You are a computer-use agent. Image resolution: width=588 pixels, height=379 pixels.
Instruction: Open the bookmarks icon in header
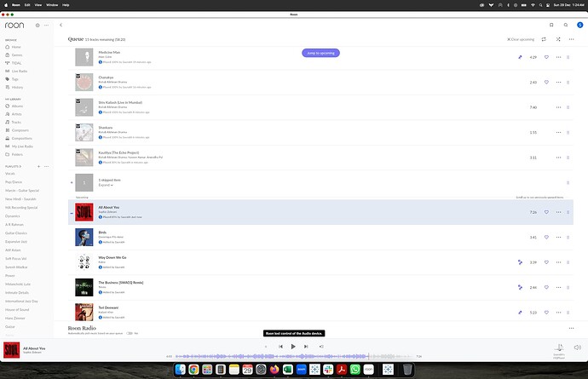pos(551,26)
